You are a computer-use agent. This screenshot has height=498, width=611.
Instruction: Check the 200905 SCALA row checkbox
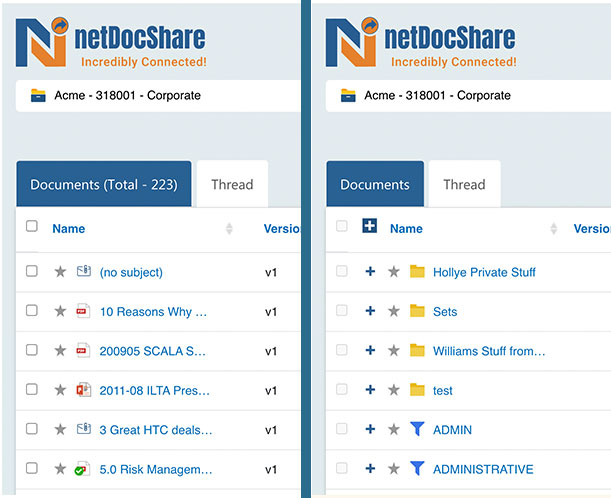pos(32,350)
